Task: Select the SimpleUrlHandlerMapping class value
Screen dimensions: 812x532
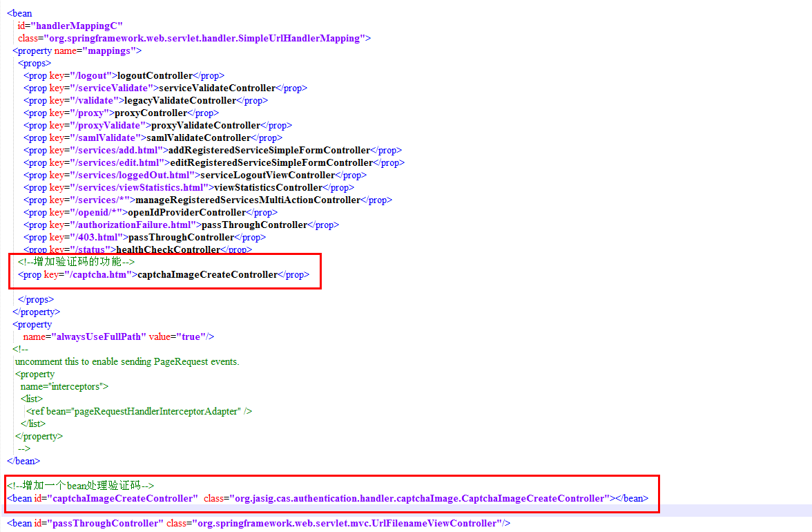Action: tap(204, 38)
